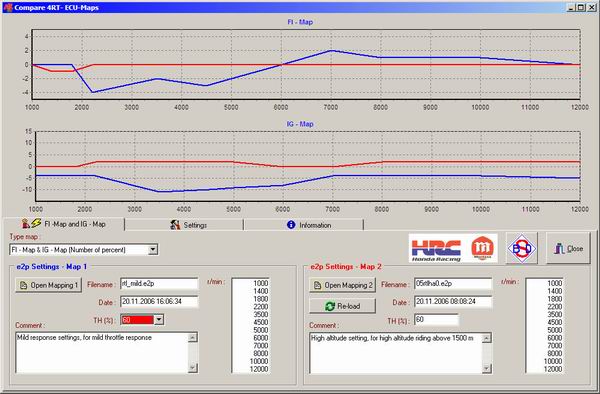Click the HRC Honda Racing logo

(436, 249)
